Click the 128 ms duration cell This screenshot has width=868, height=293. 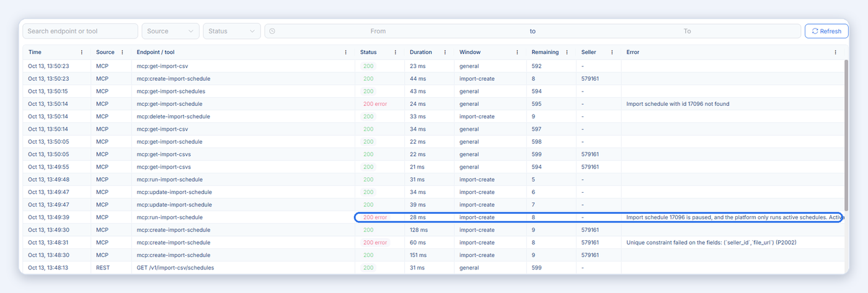point(418,230)
